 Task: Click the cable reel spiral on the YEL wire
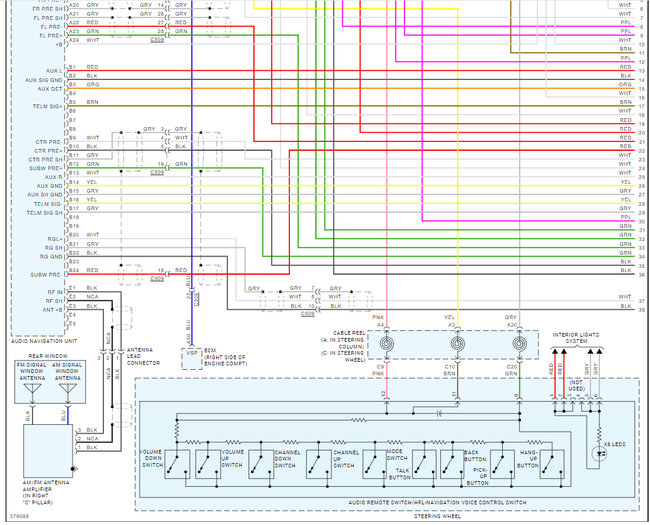(x=457, y=344)
